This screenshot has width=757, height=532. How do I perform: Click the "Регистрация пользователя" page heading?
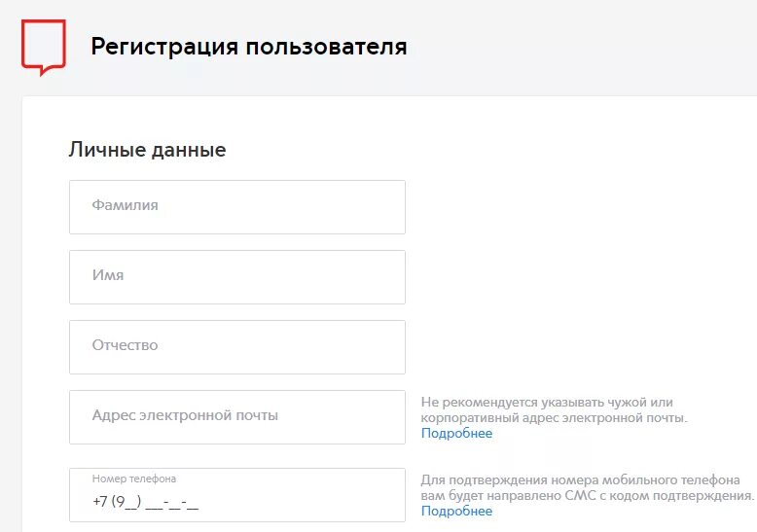click(249, 47)
